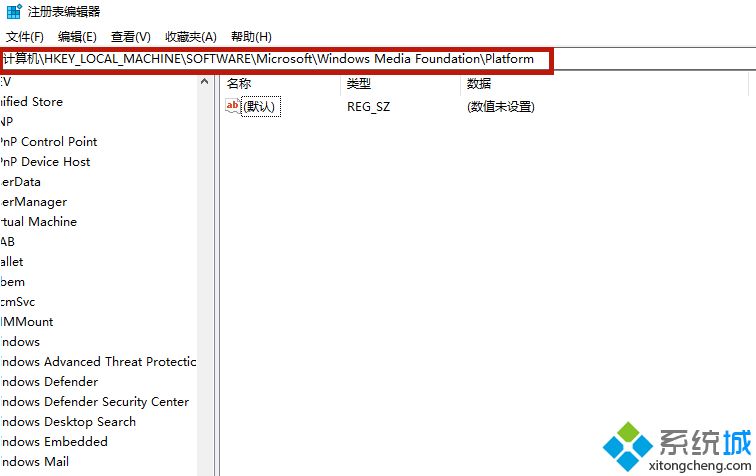Select Windows Defender Security Center key
This screenshot has height=476, width=756.
(95, 402)
